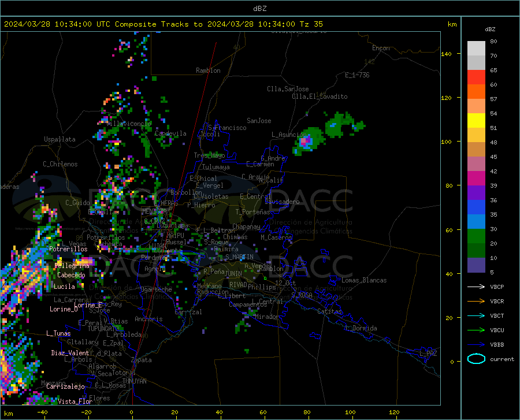The height and width of the screenshot is (420, 520).
Task: Click the 'current' legend label
Action: pyautogui.click(x=502, y=359)
